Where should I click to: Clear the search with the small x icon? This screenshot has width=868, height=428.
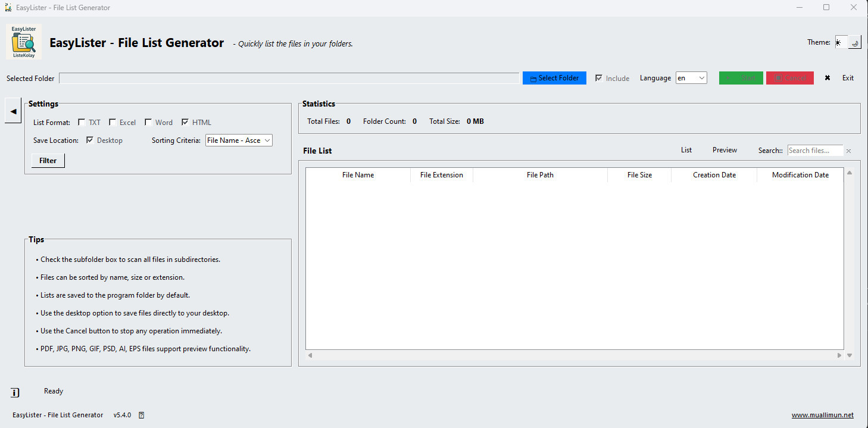848,151
